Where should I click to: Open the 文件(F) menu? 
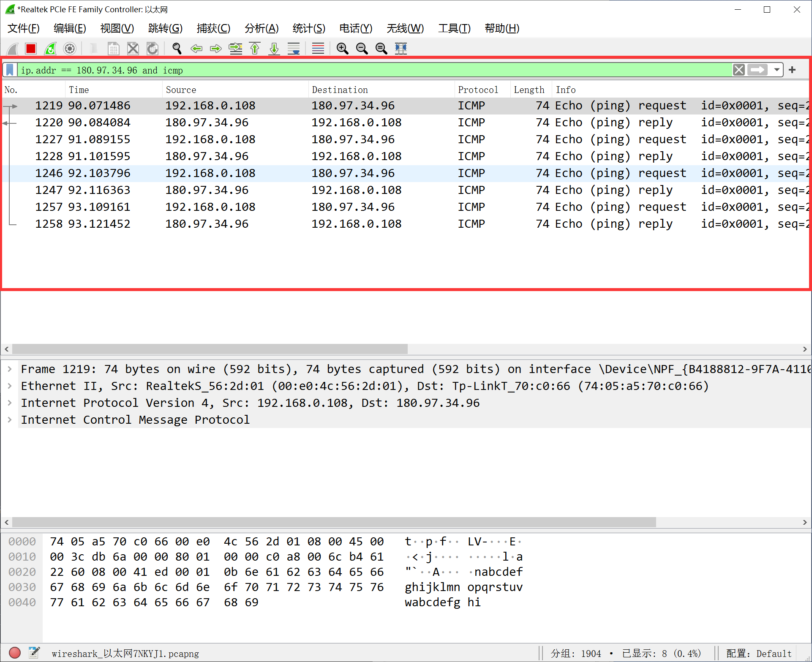click(24, 27)
